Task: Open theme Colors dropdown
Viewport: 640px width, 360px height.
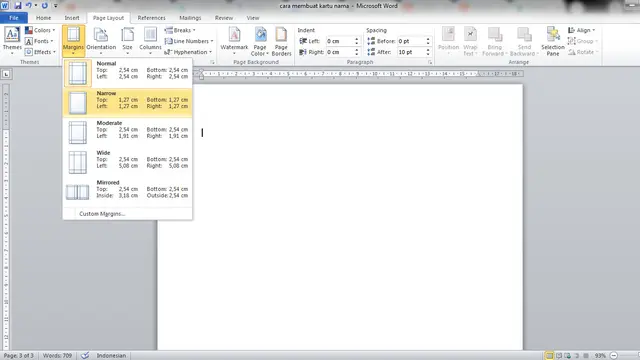Action: pos(40,30)
